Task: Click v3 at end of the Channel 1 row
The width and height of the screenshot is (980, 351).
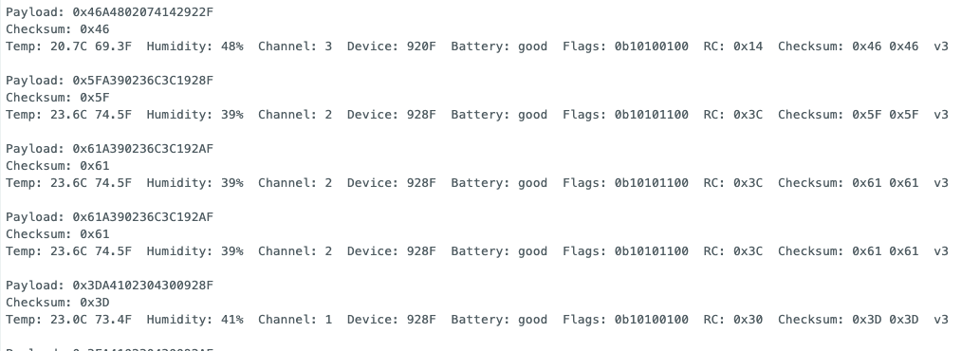Action: [940, 320]
